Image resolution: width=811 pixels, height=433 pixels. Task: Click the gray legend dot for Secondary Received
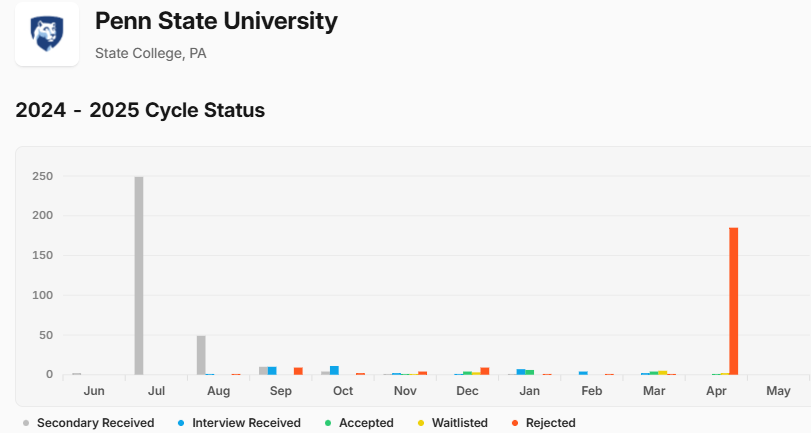(26, 423)
